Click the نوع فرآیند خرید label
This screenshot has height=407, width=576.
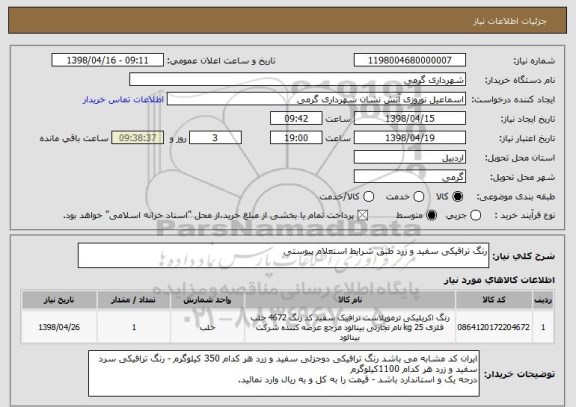pyautogui.click(x=525, y=216)
